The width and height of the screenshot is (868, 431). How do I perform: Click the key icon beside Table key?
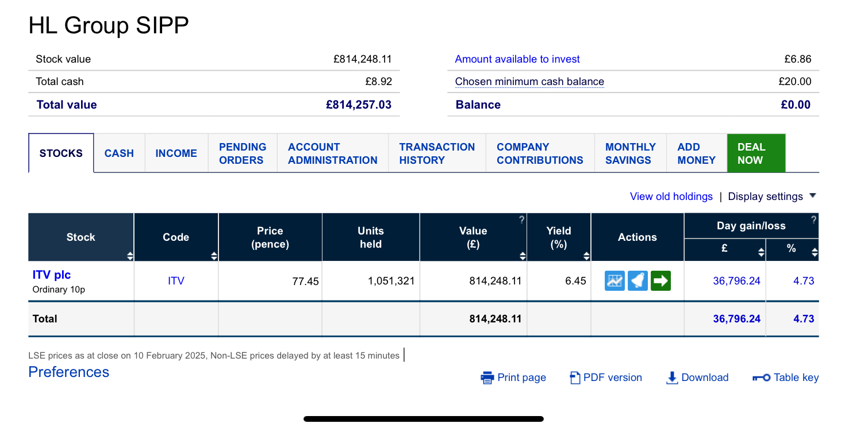(x=761, y=378)
